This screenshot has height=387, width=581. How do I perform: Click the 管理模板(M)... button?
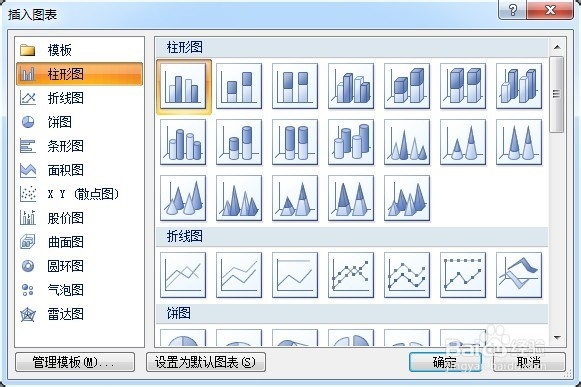point(75,362)
